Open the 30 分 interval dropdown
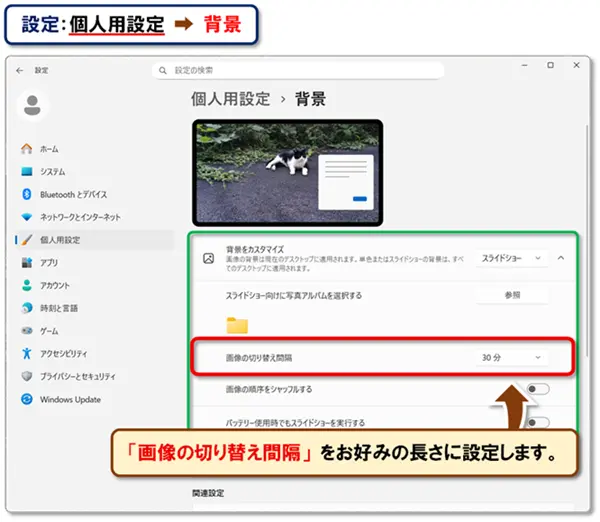The height and width of the screenshot is (522, 600). tap(512, 358)
